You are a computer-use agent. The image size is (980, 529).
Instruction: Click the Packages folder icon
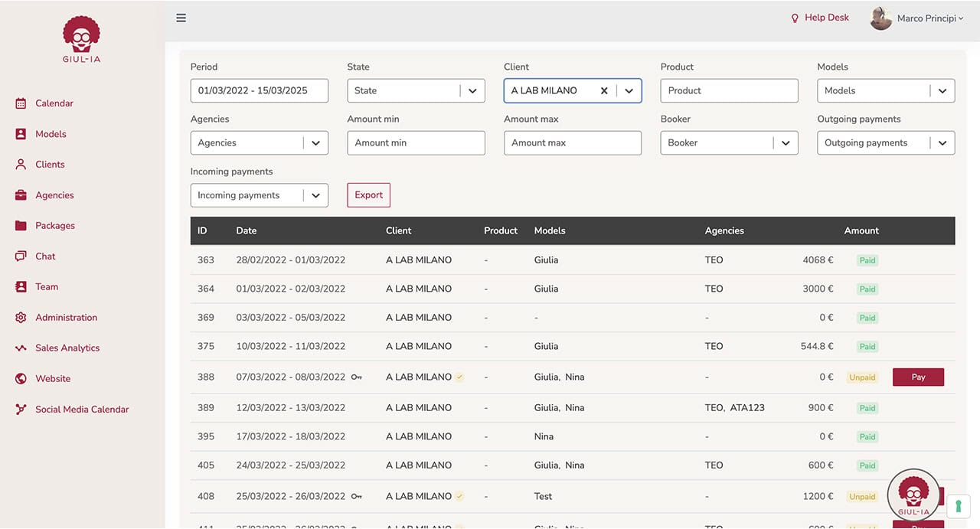(21, 226)
